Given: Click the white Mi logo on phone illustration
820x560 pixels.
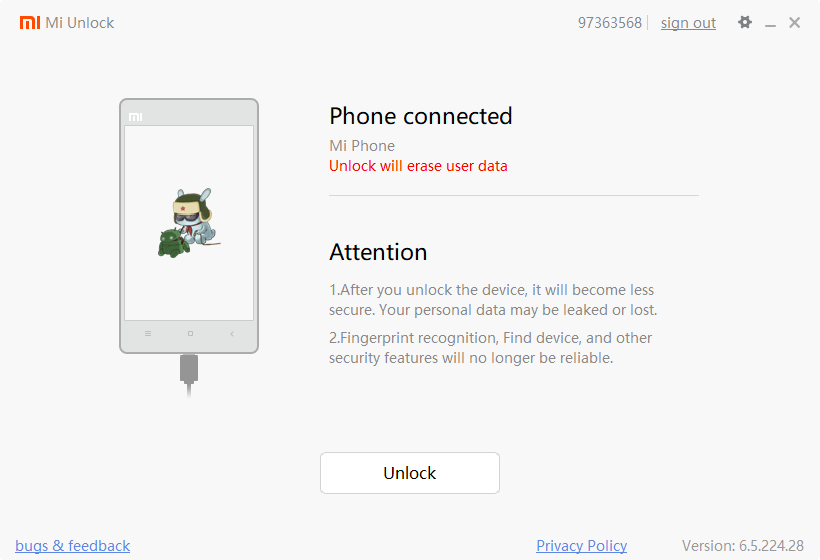Looking at the screenshot, I should coord(135,117).
